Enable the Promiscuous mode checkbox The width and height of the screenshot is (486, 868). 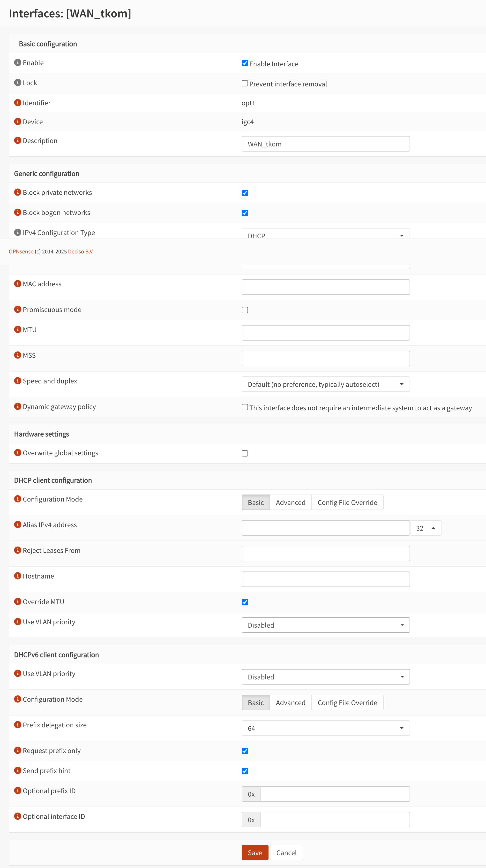click(x=245, y=310)
